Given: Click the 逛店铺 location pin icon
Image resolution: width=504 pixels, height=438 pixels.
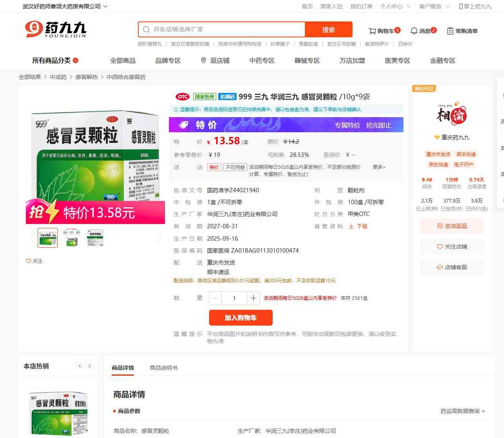Looking at the screenshot, I should [x=204, y=60].
